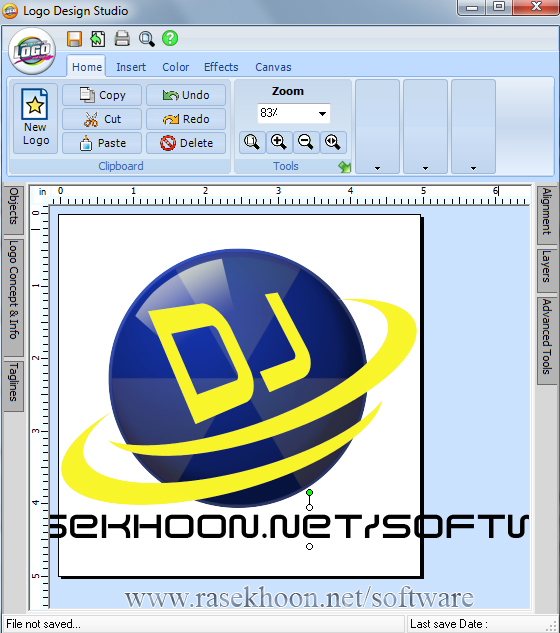Open the round Logo application menu button
This screenshot has height=633, width=560.
point(32,51)
